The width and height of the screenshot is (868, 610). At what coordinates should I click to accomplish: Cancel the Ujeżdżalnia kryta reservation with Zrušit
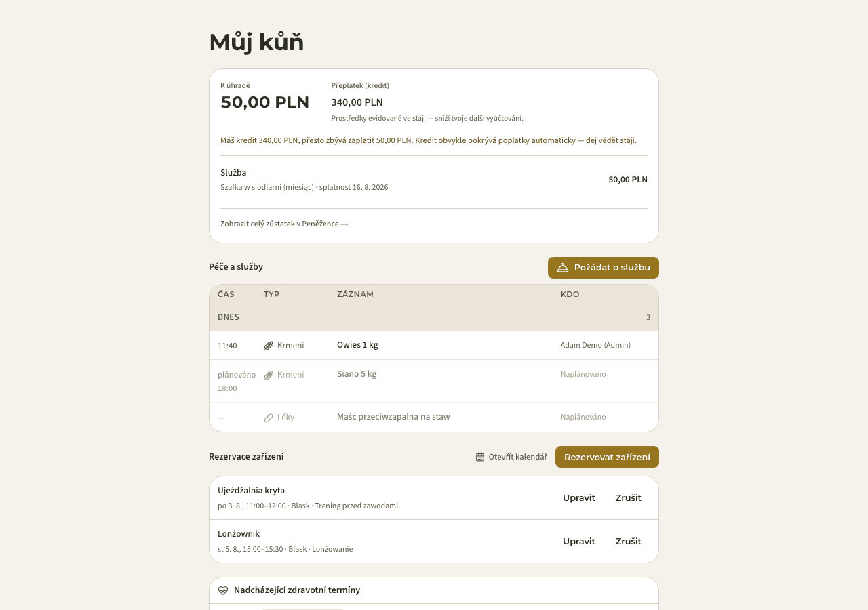click(629, 497)
